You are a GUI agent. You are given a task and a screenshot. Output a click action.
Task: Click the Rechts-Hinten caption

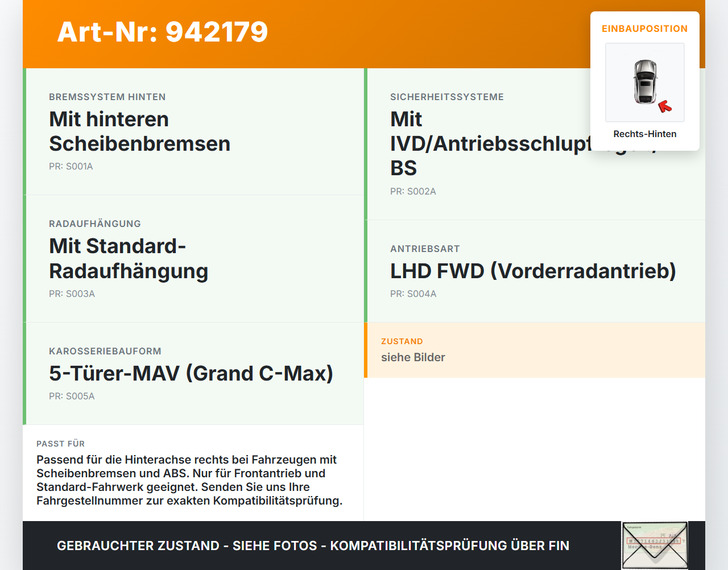coord(645,134)
